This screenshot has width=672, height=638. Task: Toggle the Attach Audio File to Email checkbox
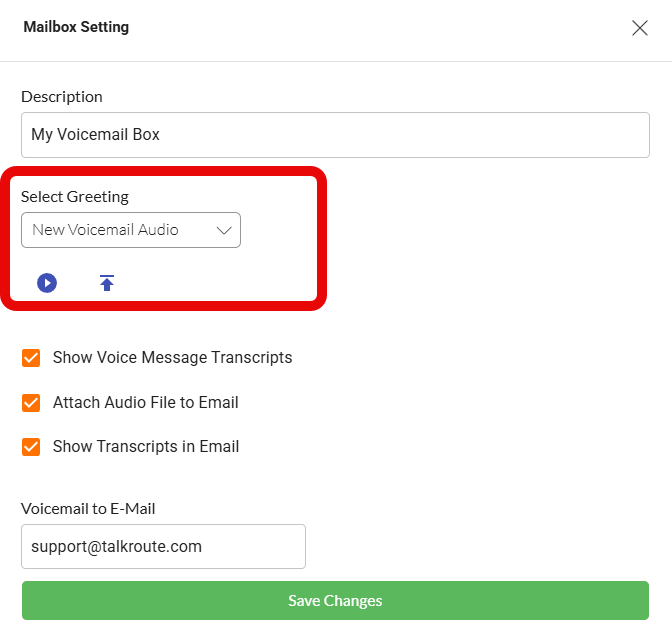click(31, 403)
